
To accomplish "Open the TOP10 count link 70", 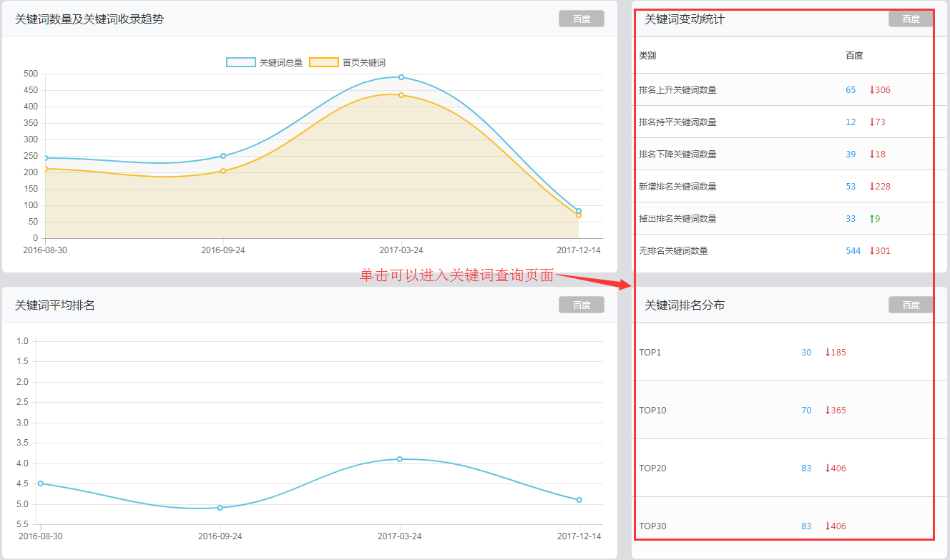I will (x=806, y=411).
